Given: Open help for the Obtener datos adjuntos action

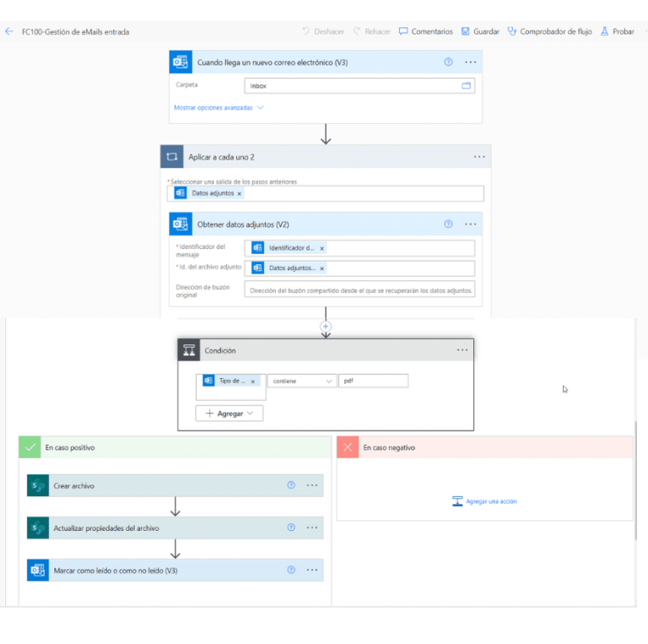Looking at the screenshot, I should [448, 225].
